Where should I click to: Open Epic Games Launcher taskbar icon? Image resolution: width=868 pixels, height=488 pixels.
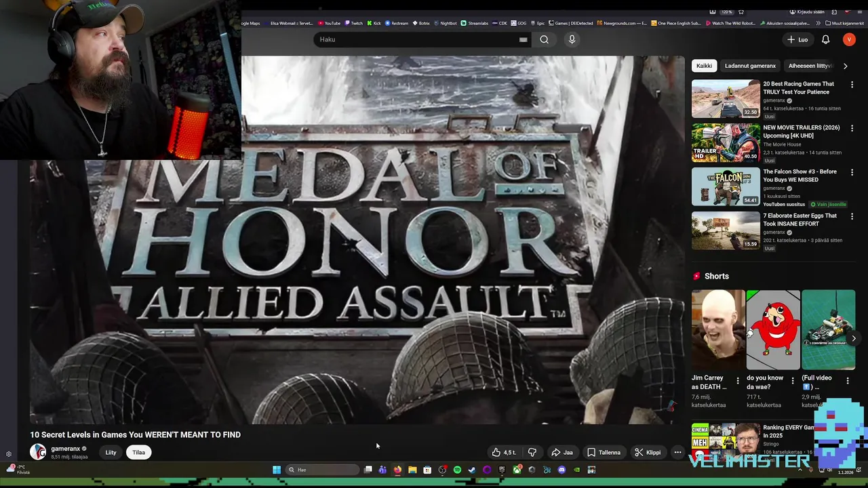click(x=502, y=470)
